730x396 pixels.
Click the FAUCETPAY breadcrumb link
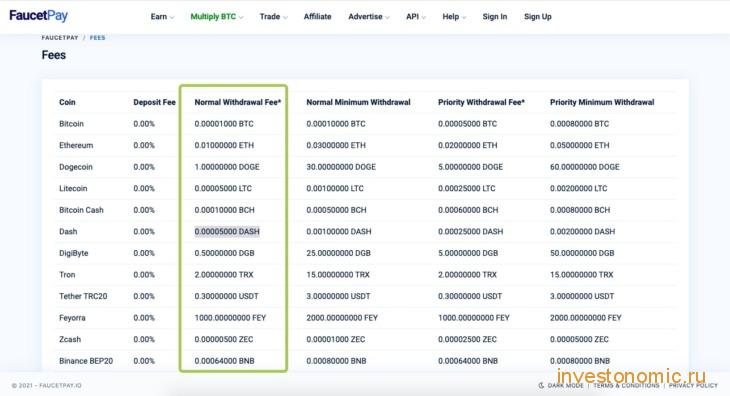[x=60, y=38]
